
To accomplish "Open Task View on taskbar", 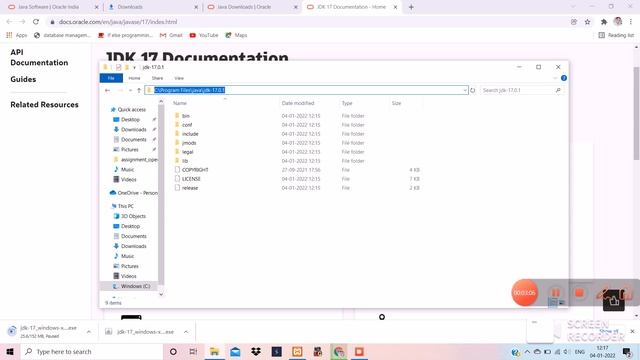I will pos(193,351).
